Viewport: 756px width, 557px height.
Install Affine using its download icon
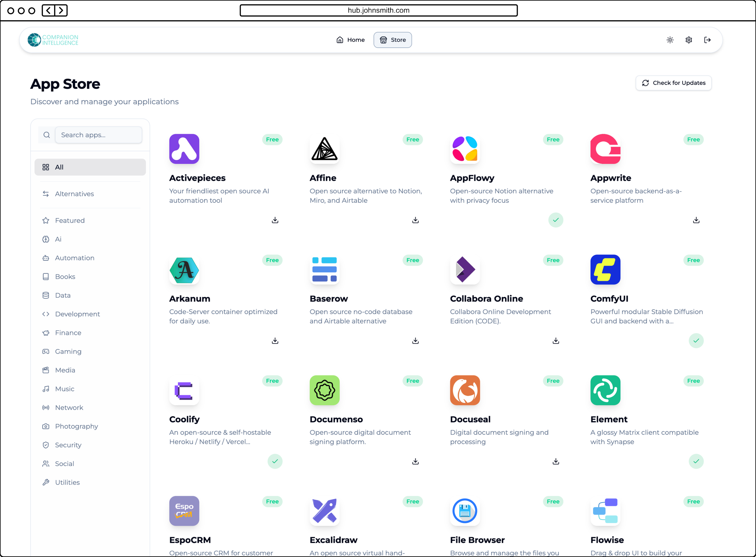coord(415,220)
